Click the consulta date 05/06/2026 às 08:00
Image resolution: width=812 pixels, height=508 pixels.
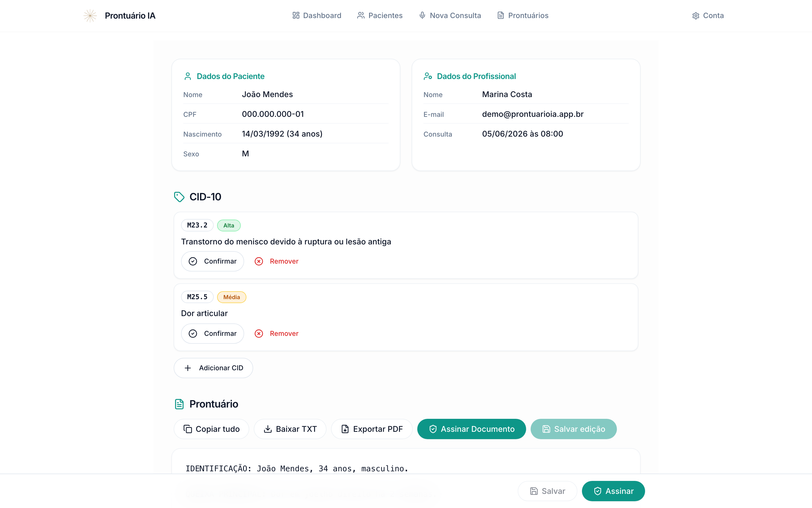[x=522, y=134]
